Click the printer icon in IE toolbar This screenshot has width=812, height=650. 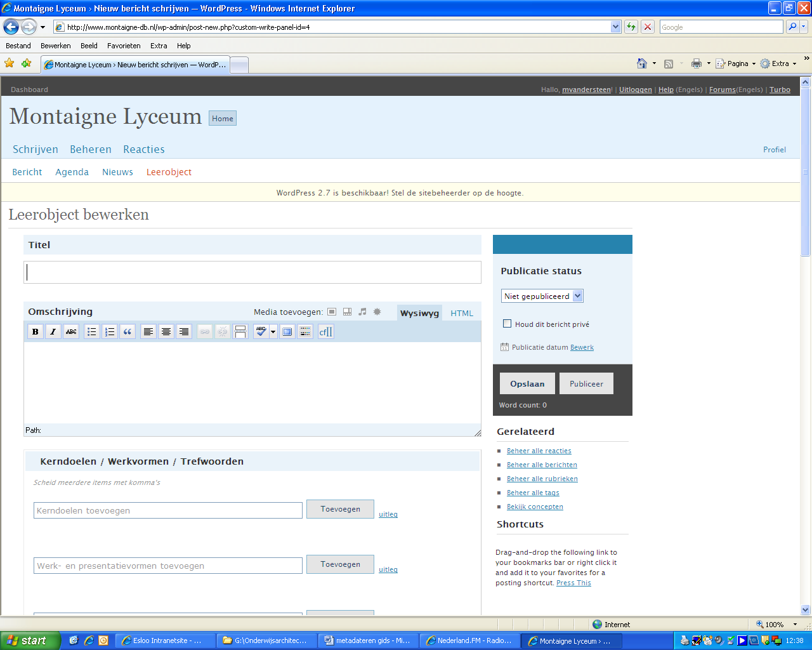coord(697,63)
